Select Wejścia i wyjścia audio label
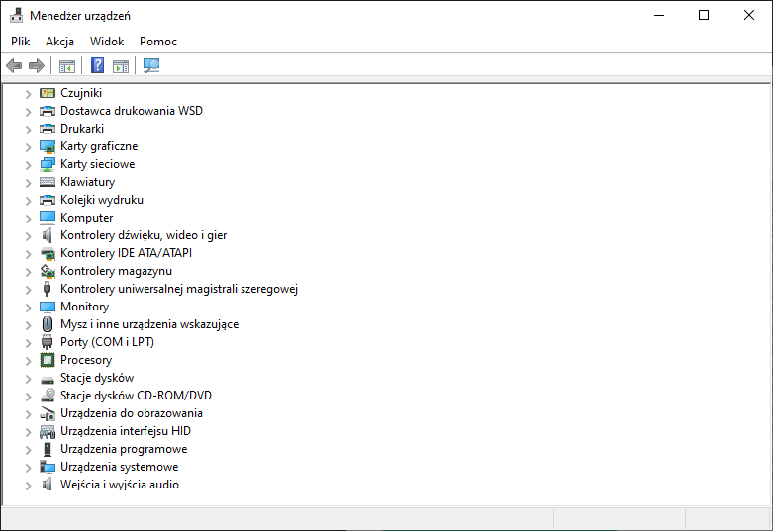 coord(120,485)
